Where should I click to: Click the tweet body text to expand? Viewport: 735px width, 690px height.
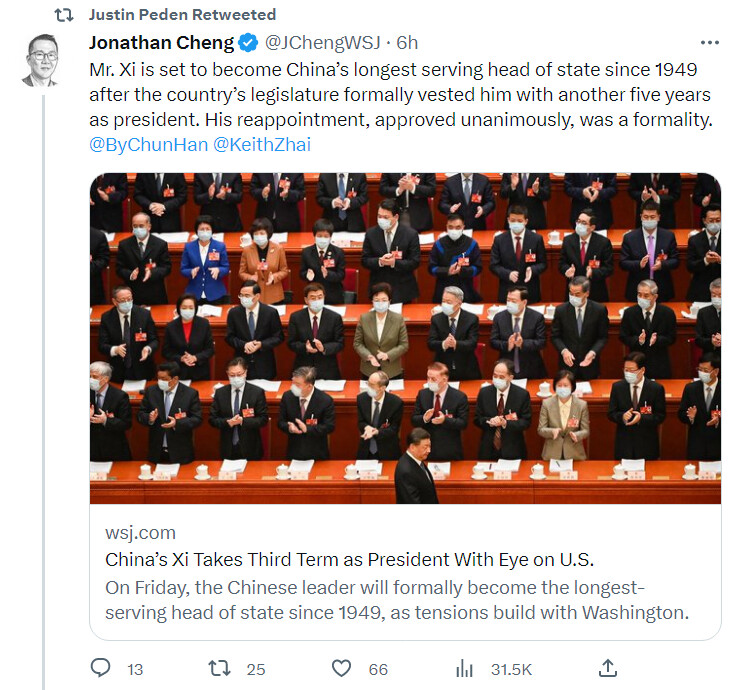[401, 95]
